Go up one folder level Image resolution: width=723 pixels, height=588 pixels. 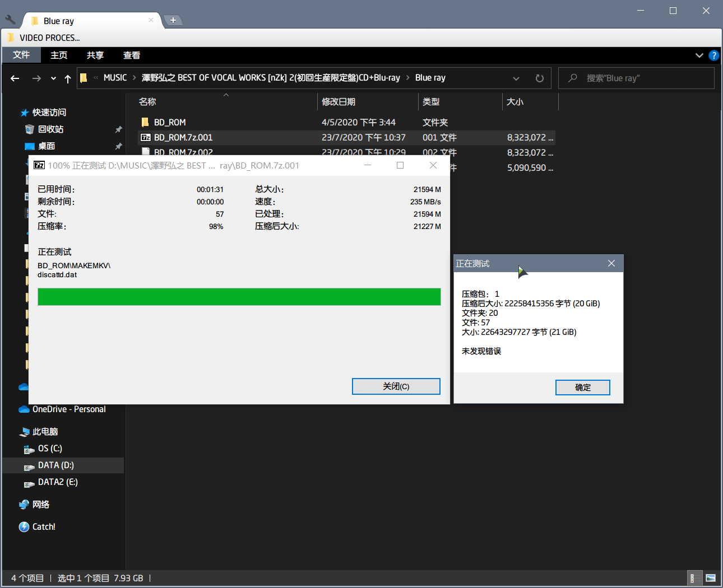click(68, 78)
